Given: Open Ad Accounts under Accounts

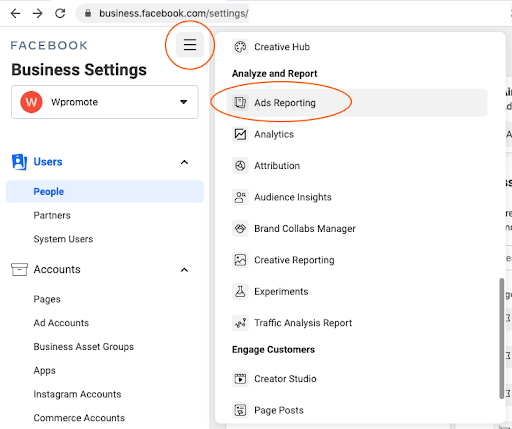Looking at the screenshot, I should pos(61,323).
